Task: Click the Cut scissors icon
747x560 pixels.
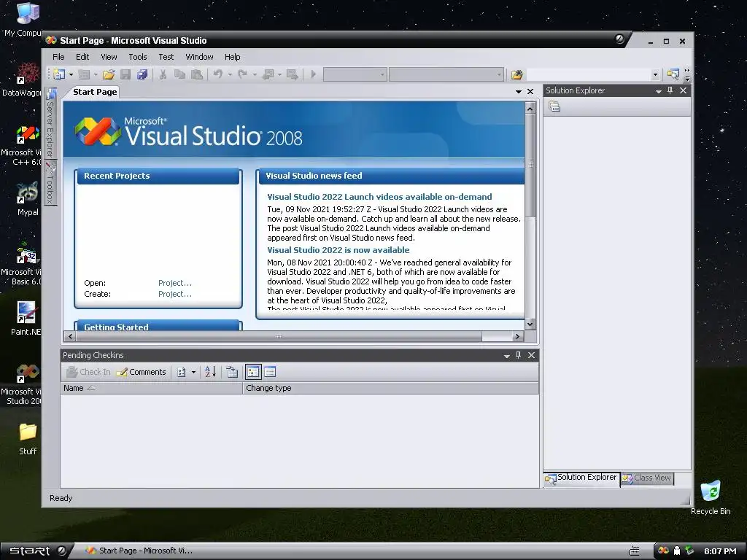Action: click(x=163, y=74)
